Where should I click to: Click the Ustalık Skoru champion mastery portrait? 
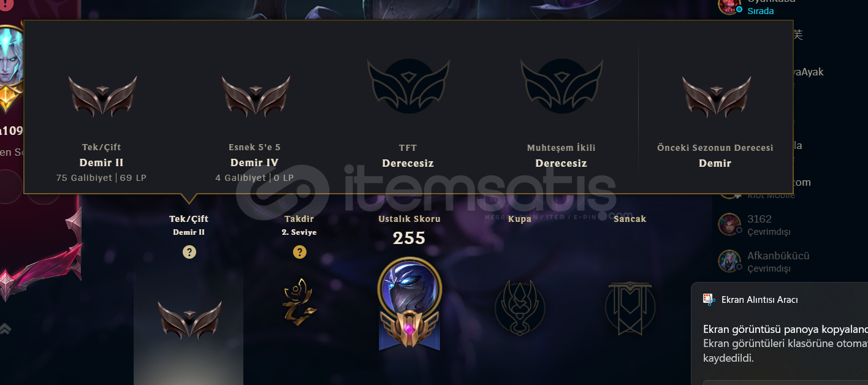coord(409,304)
